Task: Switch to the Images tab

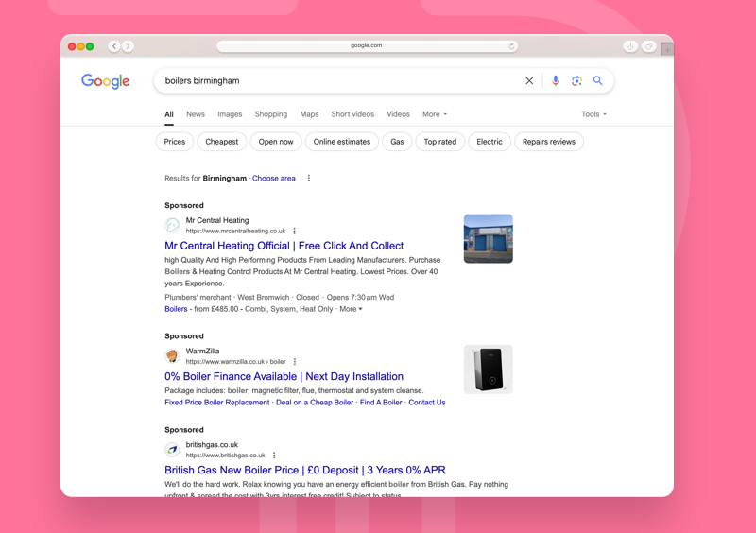Action: [230, 114]
